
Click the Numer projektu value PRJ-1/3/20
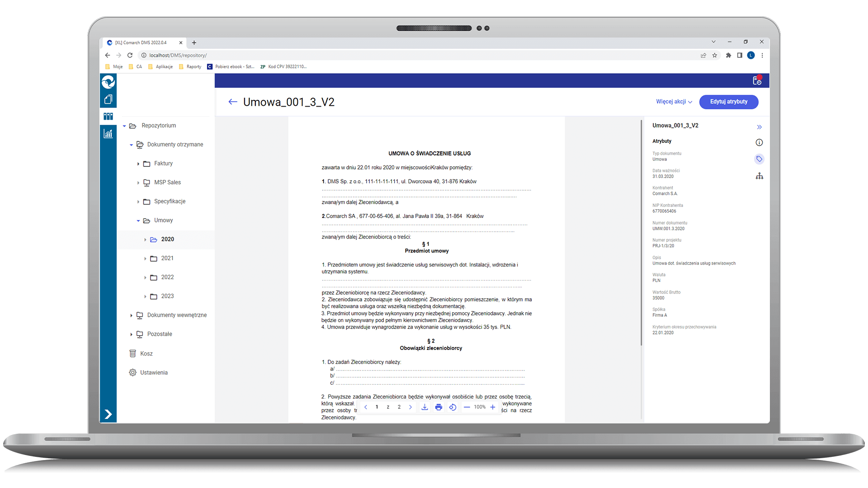(663, 246)
